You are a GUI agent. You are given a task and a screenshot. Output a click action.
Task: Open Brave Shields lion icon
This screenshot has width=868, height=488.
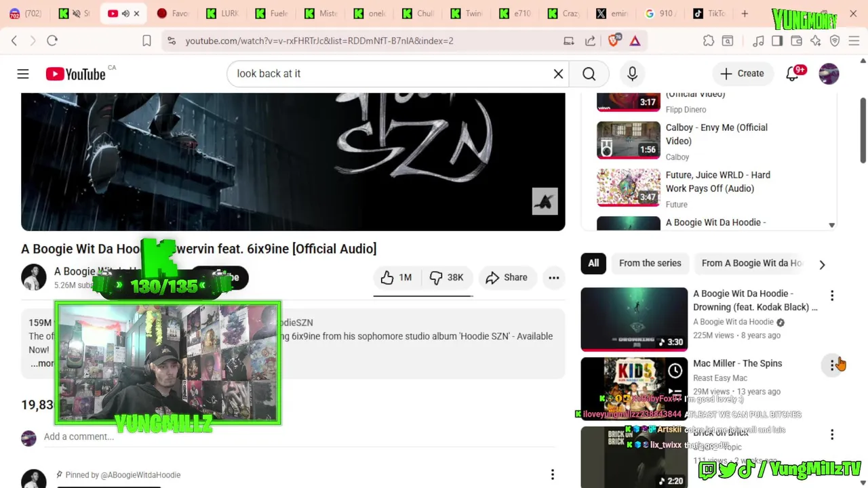(x=614, y=41)
